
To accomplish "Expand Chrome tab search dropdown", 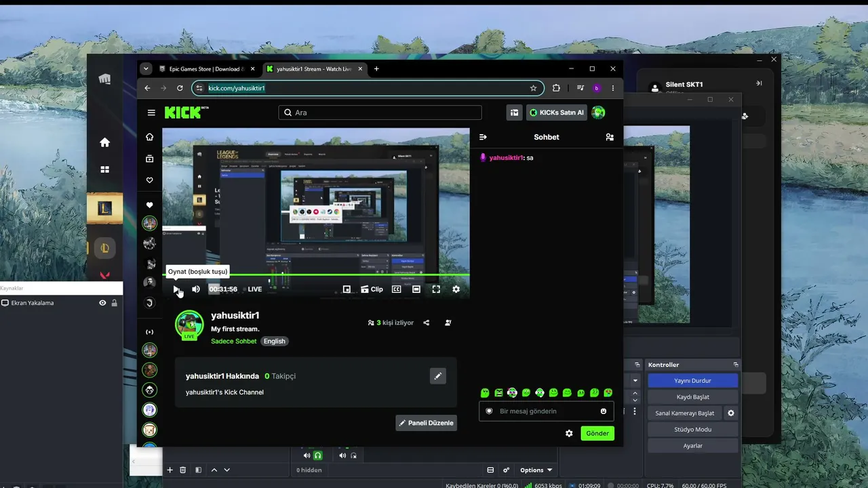I will 145,68.
